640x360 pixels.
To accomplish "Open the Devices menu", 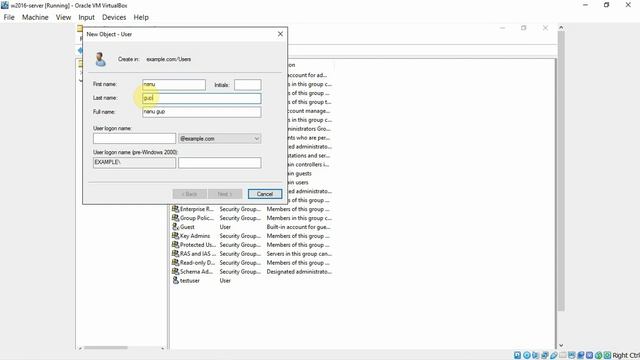I will [114, 17].
